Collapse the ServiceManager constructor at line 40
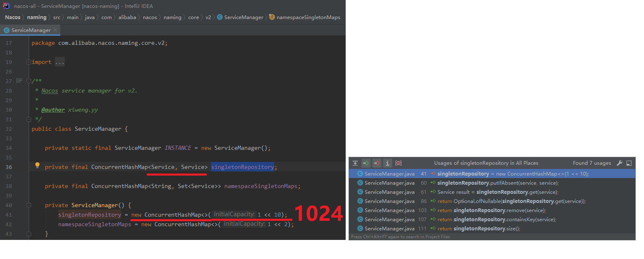644x259 pixels. click(29, 205)
